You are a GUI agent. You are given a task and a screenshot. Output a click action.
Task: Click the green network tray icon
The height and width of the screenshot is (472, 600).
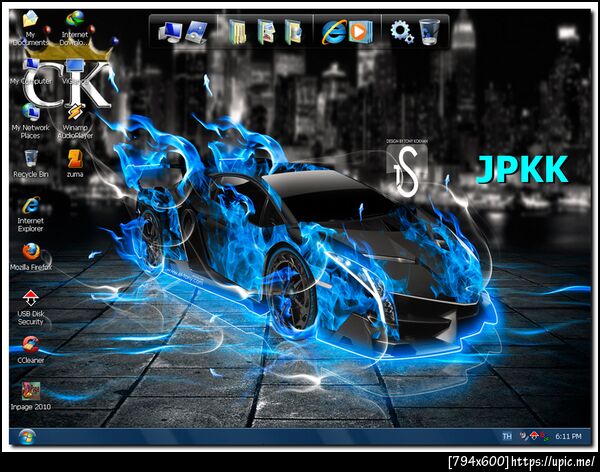545,436
